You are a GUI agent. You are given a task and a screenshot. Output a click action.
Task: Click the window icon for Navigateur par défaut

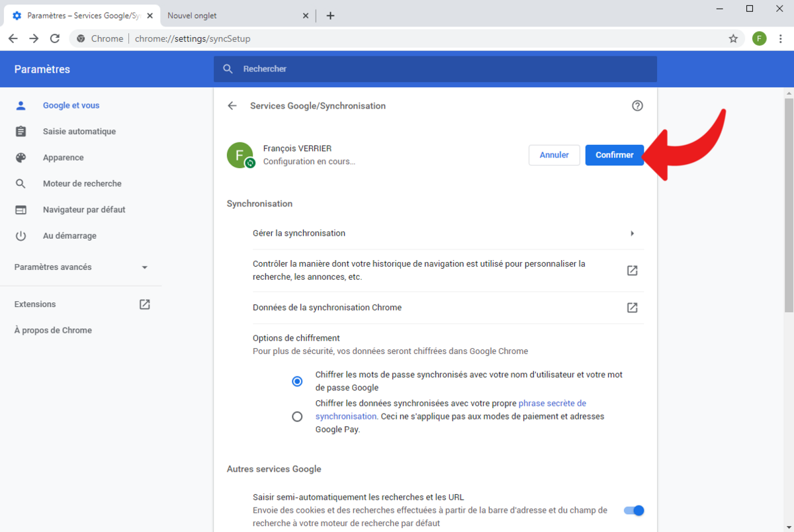click(x=21, y=210)
